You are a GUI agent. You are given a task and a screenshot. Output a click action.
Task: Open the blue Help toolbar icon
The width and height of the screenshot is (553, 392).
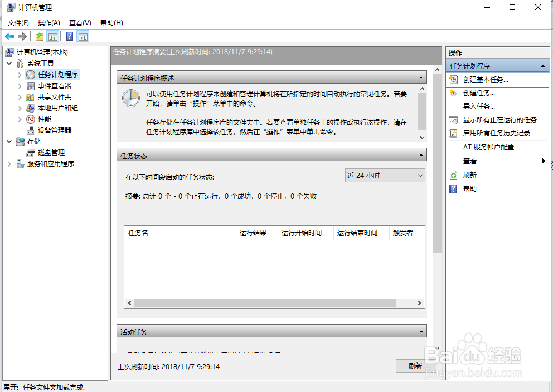70,36
